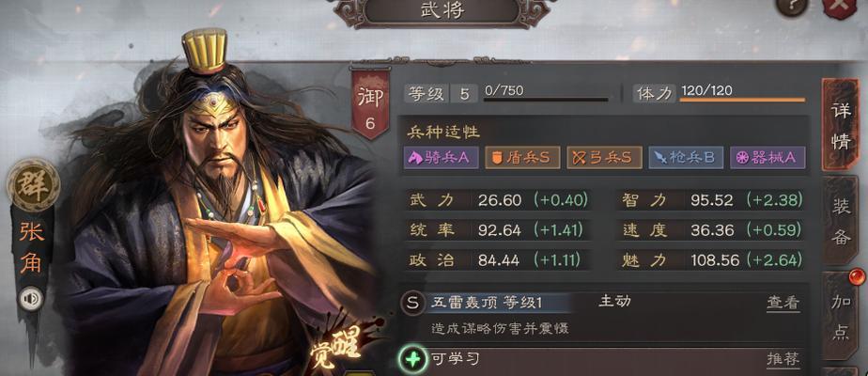Click 推荐 for recommended skills
Image resolution: width=868 pixels, height=376 pixels.
point(783,359)
